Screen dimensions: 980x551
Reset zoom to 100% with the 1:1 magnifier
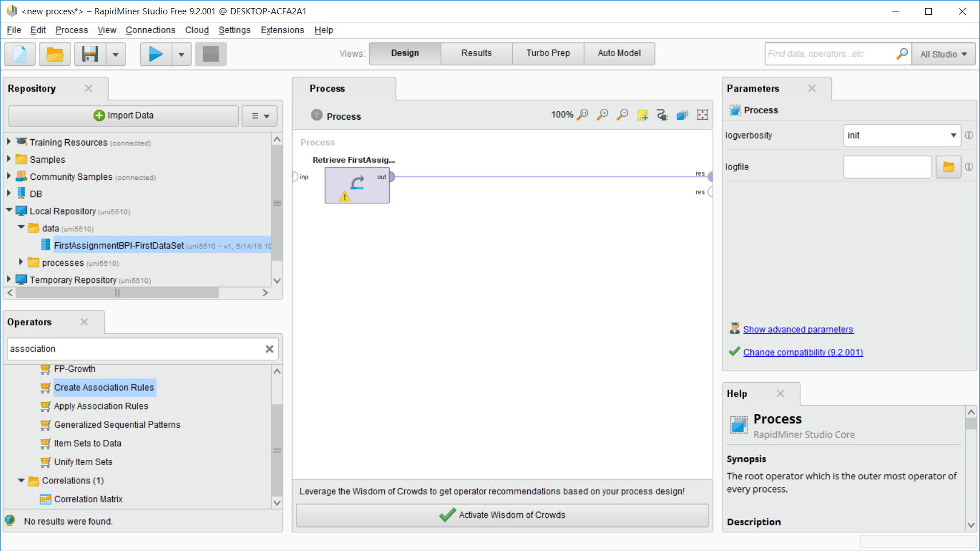pyautogui.click(x=582, y=115)
